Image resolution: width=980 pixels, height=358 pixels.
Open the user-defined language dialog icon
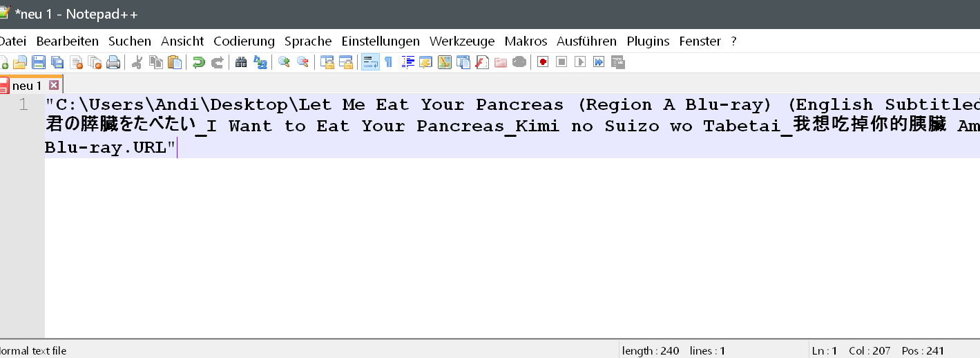click(426, 62)
